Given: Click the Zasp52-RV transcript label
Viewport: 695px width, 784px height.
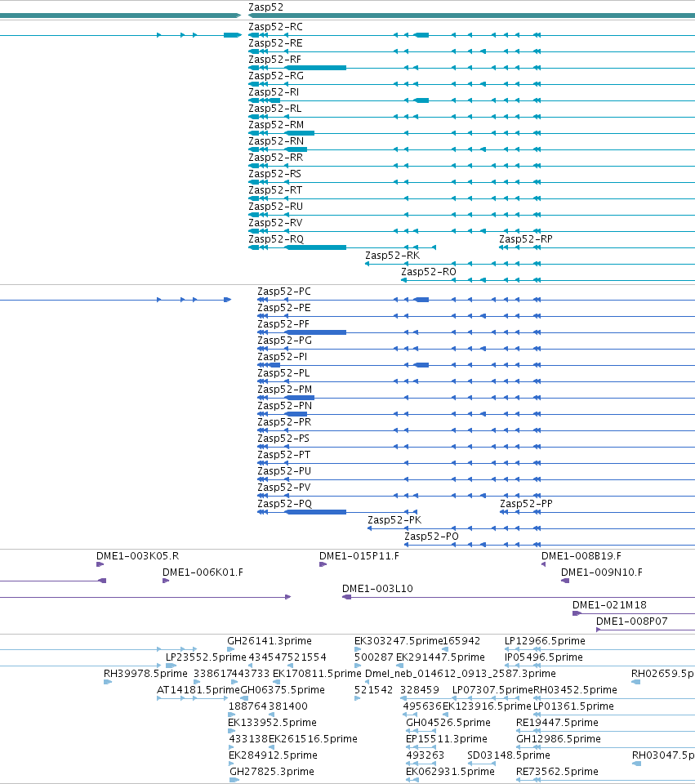Looking at the screenshot, I should tap(275, 223).
